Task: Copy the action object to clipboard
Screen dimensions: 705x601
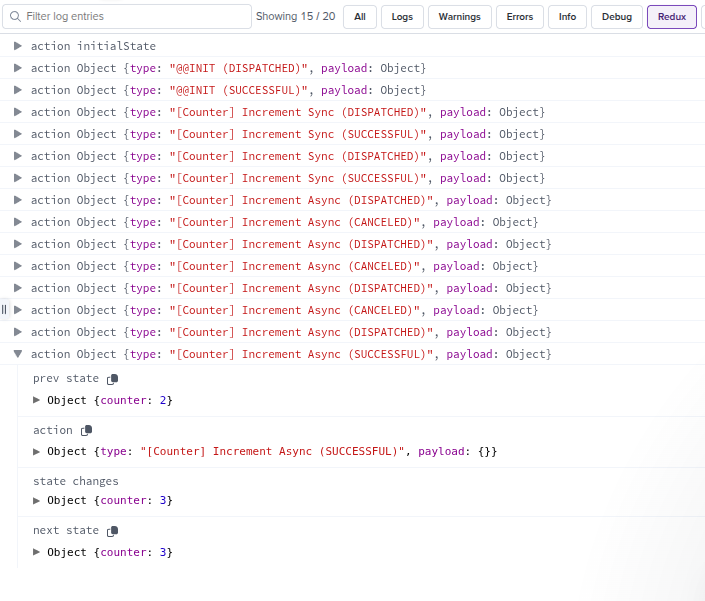Action: click(86, 430)
